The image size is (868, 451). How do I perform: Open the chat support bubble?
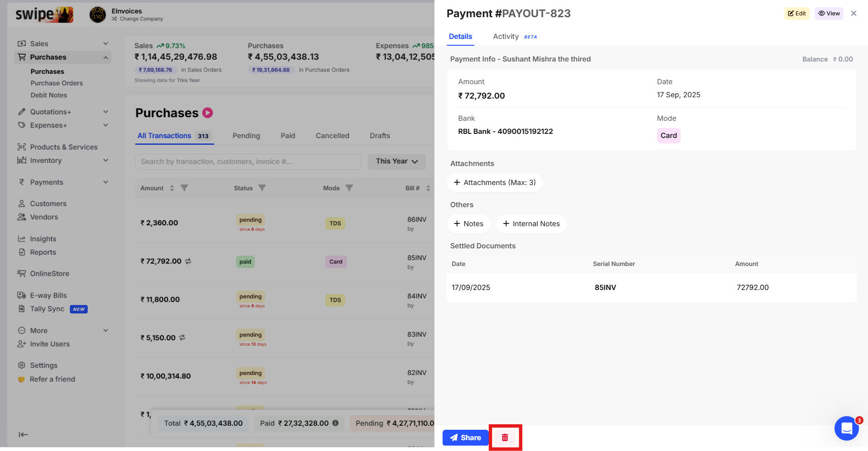pyautogui.click(x=846, y=428)
